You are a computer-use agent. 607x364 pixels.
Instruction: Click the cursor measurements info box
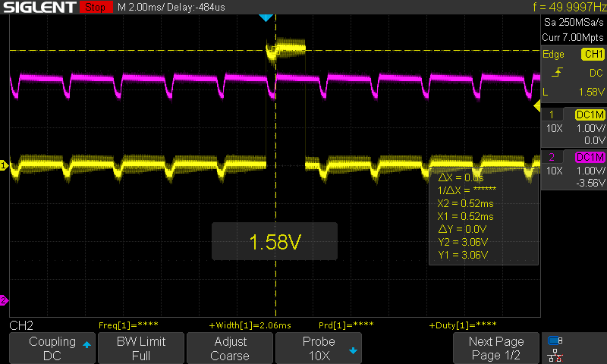pyautogui.click(x=483, y=216)
